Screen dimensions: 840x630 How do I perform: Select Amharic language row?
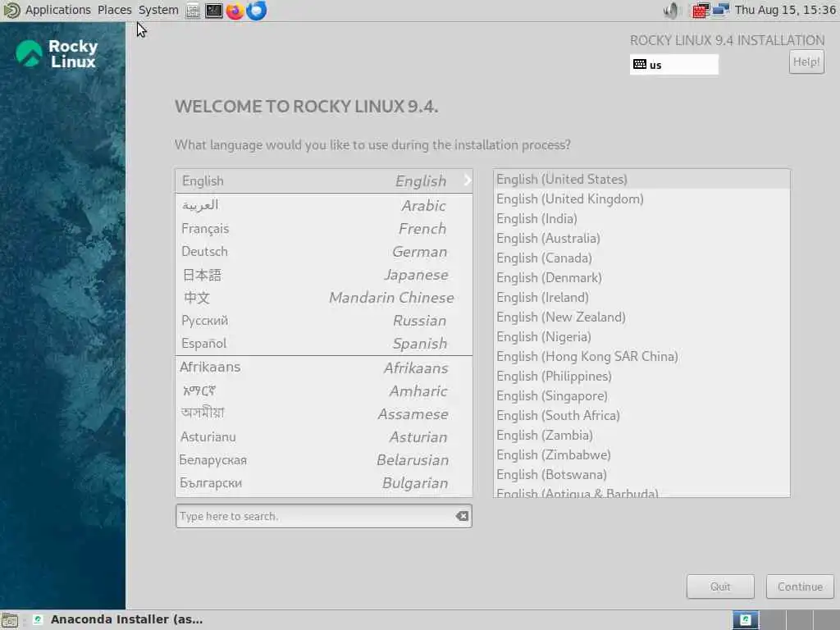[x=323, y=391]
